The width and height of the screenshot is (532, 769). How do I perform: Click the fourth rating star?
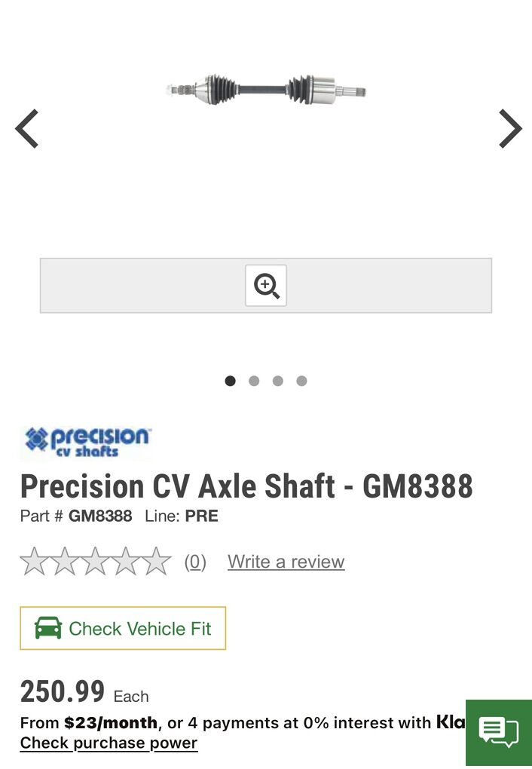127,562
